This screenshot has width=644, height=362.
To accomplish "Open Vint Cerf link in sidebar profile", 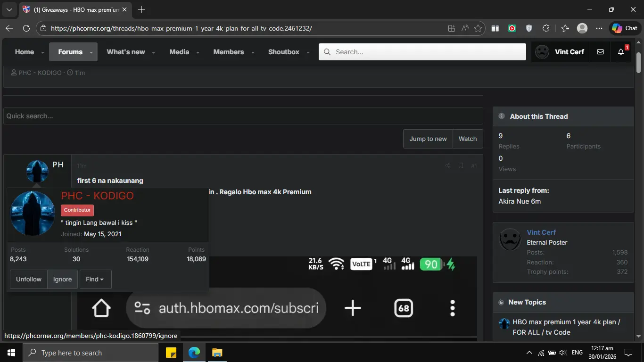I will [541, 232].
